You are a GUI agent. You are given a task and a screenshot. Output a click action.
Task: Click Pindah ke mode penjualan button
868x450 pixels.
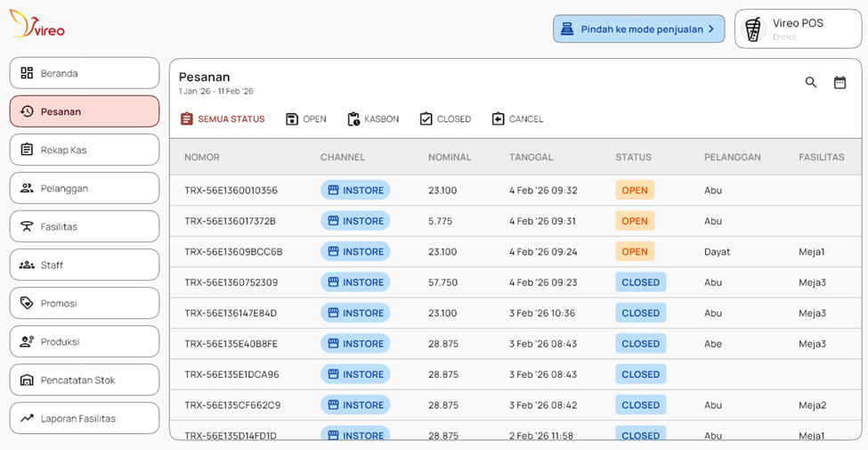coord(637,29)
